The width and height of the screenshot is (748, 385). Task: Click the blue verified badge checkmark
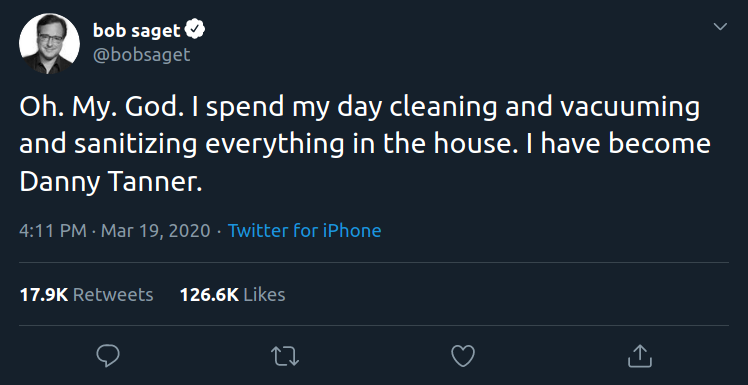(x=195, y=30)
